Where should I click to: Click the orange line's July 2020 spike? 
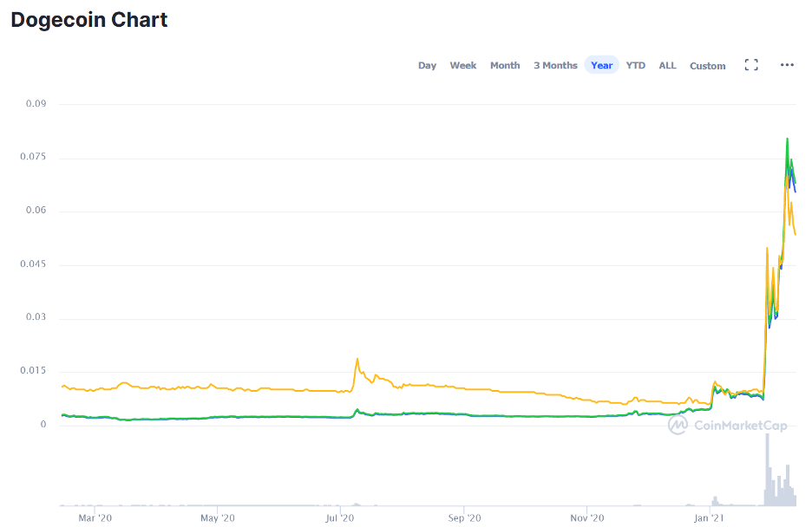(357, 359)
